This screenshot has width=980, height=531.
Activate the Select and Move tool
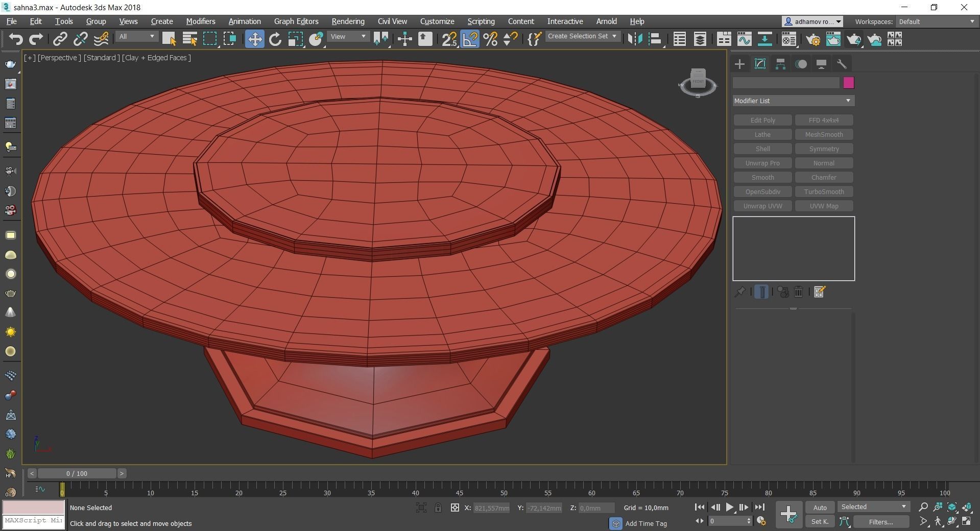point(254,39)
